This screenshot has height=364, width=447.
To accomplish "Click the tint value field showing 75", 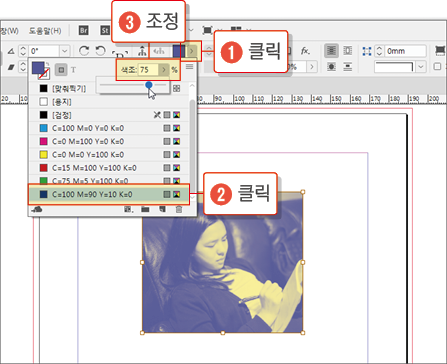I will click(148, 70).
